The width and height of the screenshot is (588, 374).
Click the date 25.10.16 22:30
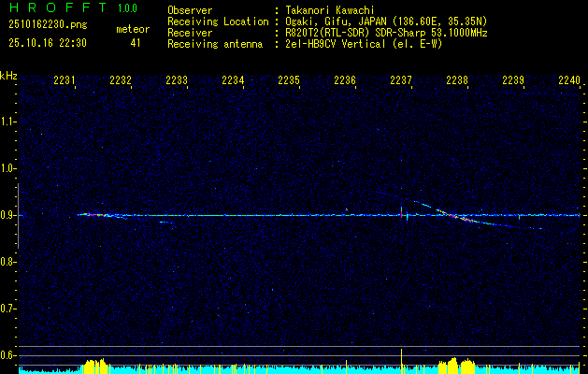[48, 43]
